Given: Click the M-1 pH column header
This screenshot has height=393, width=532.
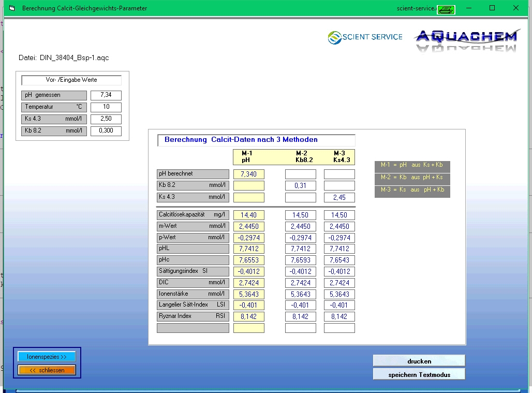Looking at the screenshot, I should coord(246,156).
